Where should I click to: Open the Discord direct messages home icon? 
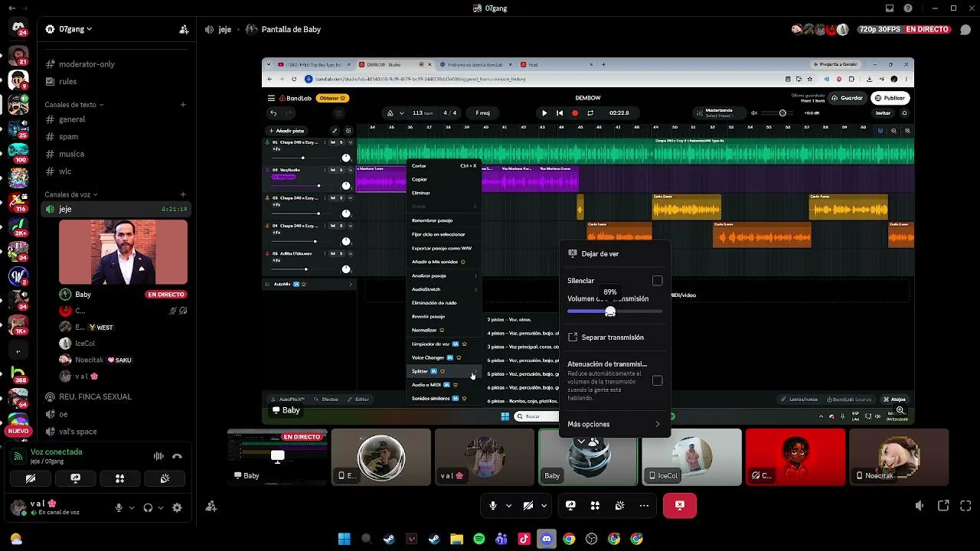tap(18, 28)
